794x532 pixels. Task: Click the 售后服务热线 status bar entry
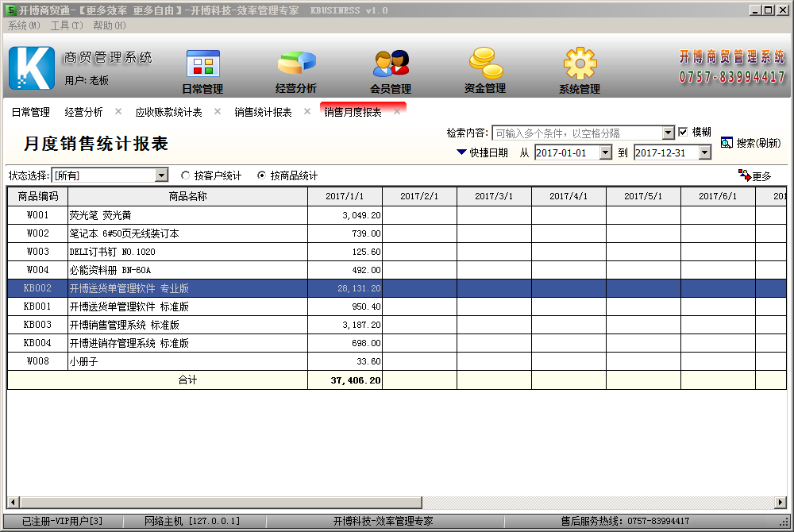click(625, 521)
